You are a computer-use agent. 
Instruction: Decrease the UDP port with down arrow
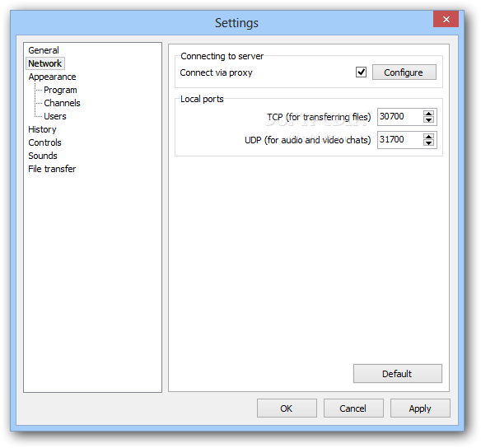[x=428, y=143]
